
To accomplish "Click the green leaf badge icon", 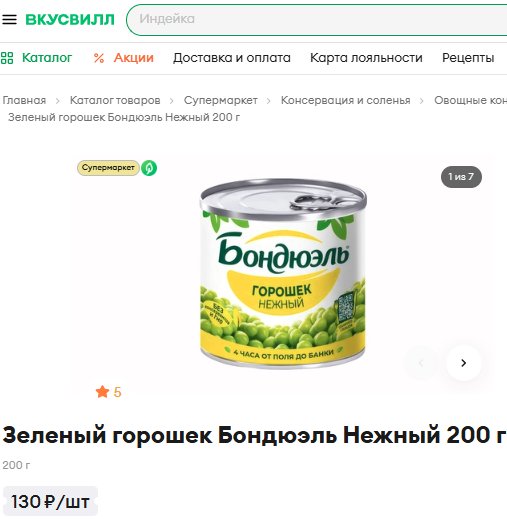I will click(149, 168).
